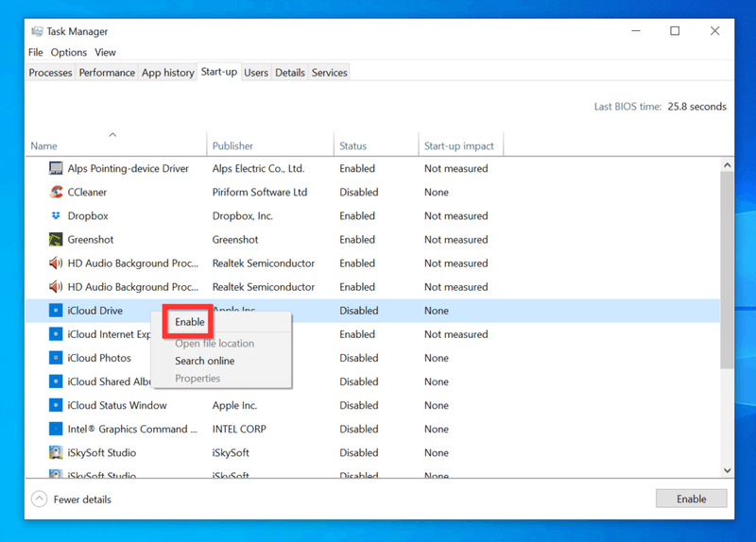Open the Options menu
This screenshot has height=542, width=756.
coord(69,52)
